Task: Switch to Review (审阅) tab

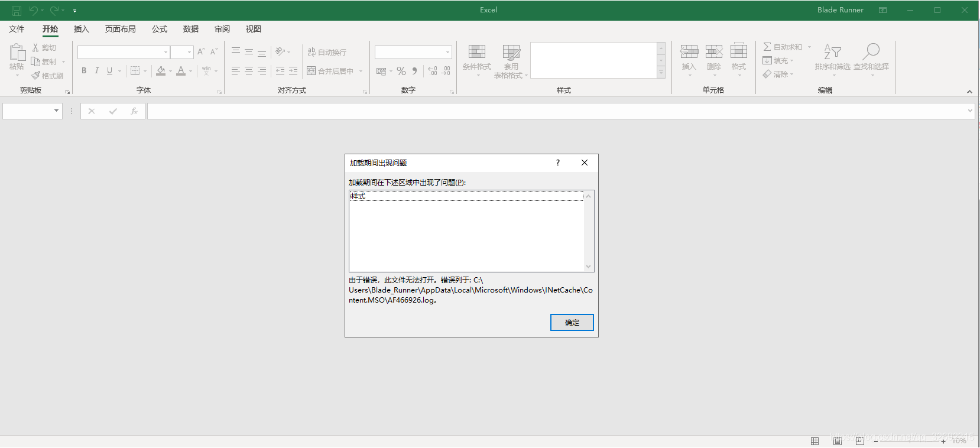Action: coord(222,29)
